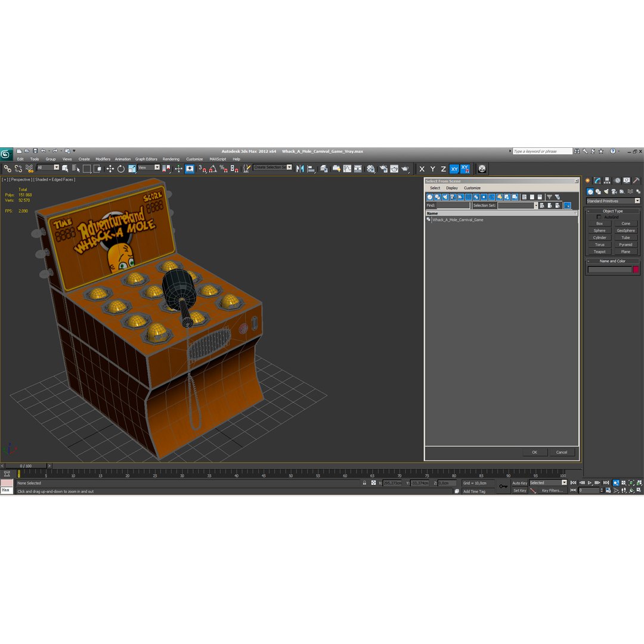The height and width of the screenshot is (644, 644).
Task: Click the Save File icon in quick access bar
Action: coord(35,151)
